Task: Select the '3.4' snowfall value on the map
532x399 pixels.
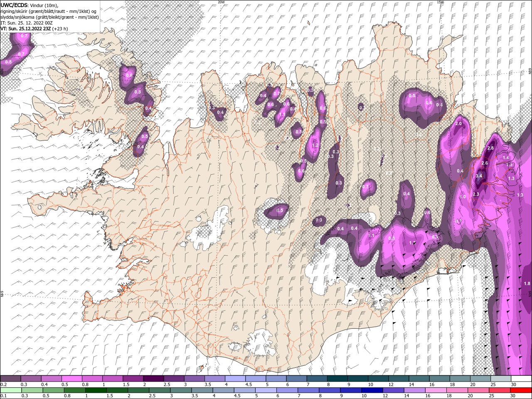Action: tap(479, 176)
